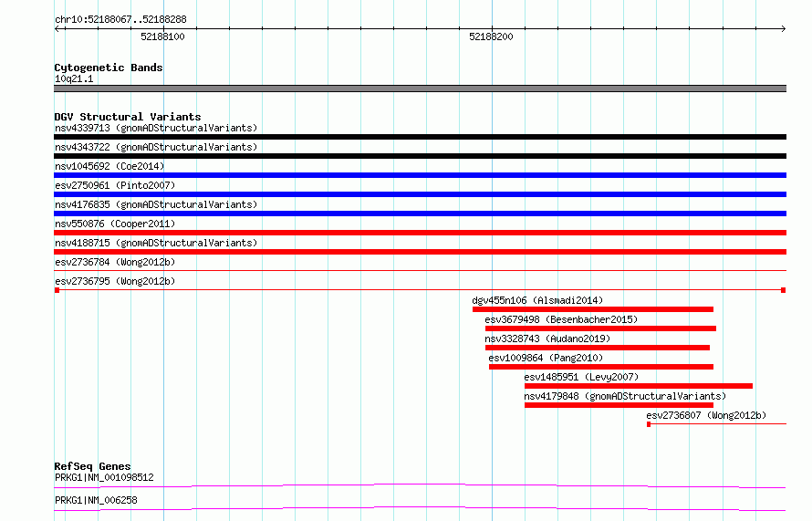Open variant nsv4339713 (gnomADStructuralVariants) label
The width and height of the screenshot is (812, 521).
pyautogui.click(x=156, y=128)
